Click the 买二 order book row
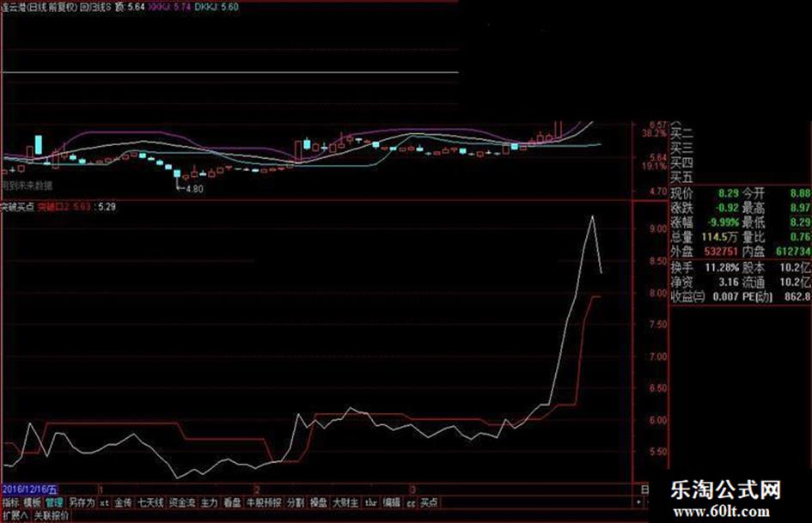 tap(682, 134)
